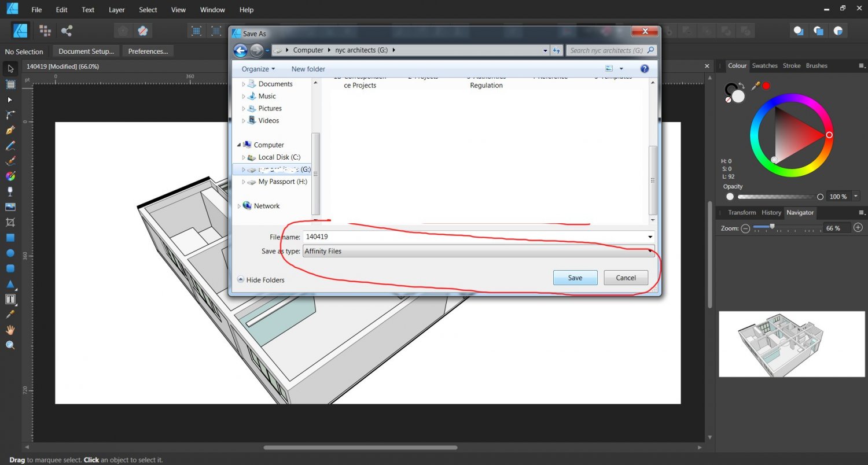Expand the Network tree node
Screen dimensions: 868x465
(239, 206)
